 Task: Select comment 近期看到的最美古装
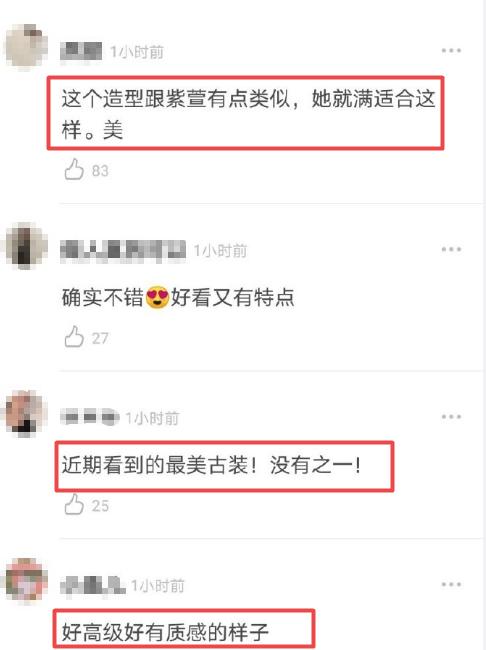[x=211, y=465]
